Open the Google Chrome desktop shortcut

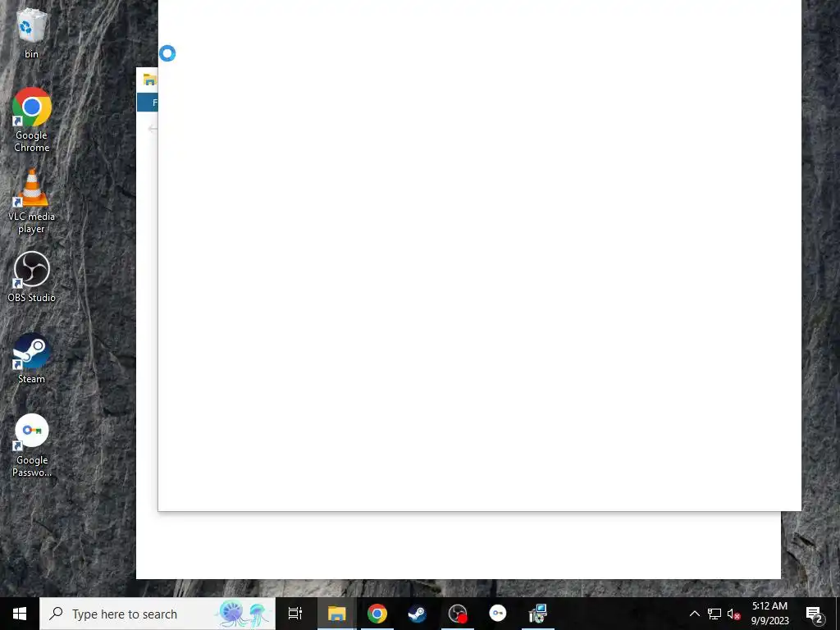(32, 120)
